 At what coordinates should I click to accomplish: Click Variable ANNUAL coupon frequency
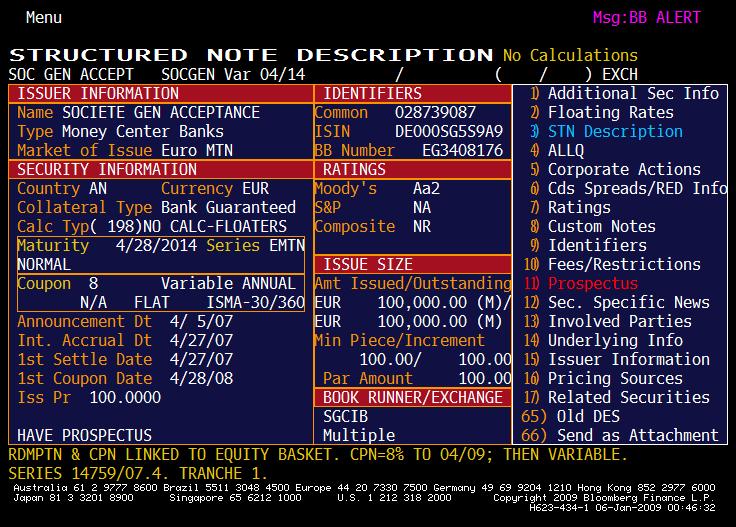[x=229, y=283]
